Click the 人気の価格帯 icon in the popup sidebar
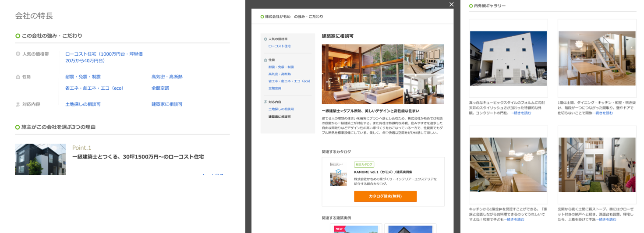This screenshot has height=233, width=644. (x=265, y=39)
